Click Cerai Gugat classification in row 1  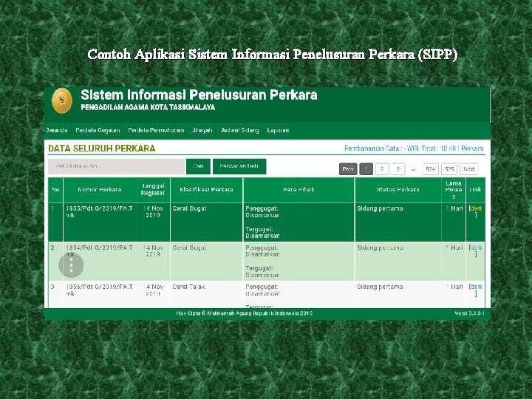[x=189, y=208]
